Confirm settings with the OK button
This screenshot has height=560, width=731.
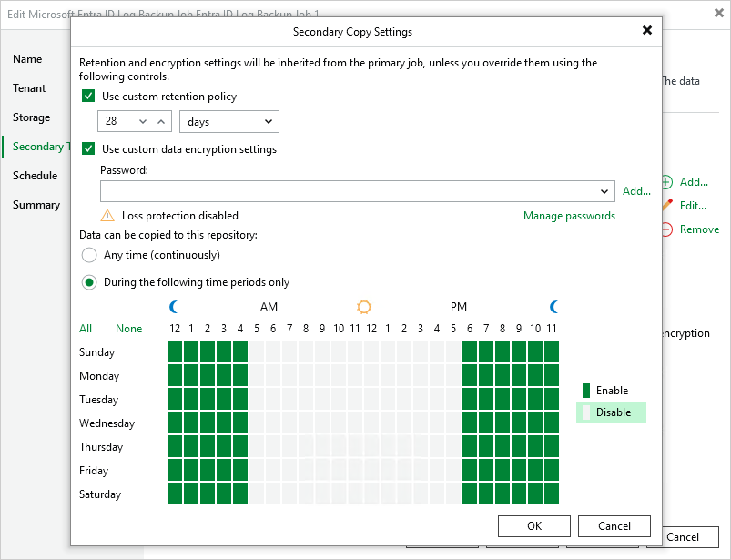[x=533, y=526]
